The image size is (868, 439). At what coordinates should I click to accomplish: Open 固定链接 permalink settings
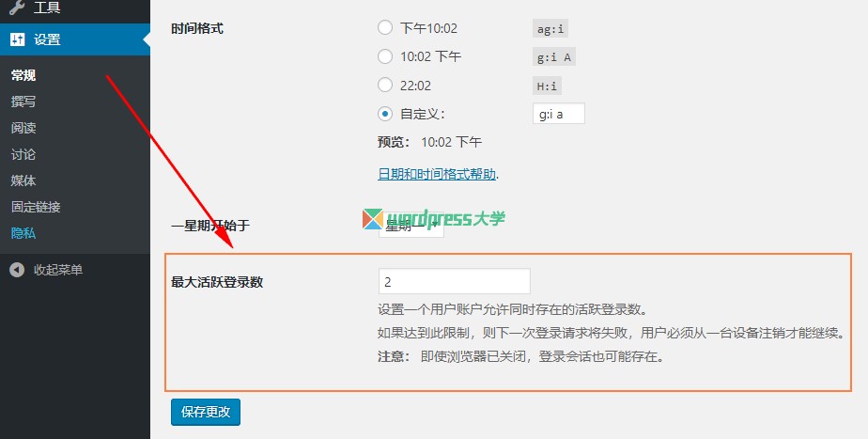(x=36, y=207)
